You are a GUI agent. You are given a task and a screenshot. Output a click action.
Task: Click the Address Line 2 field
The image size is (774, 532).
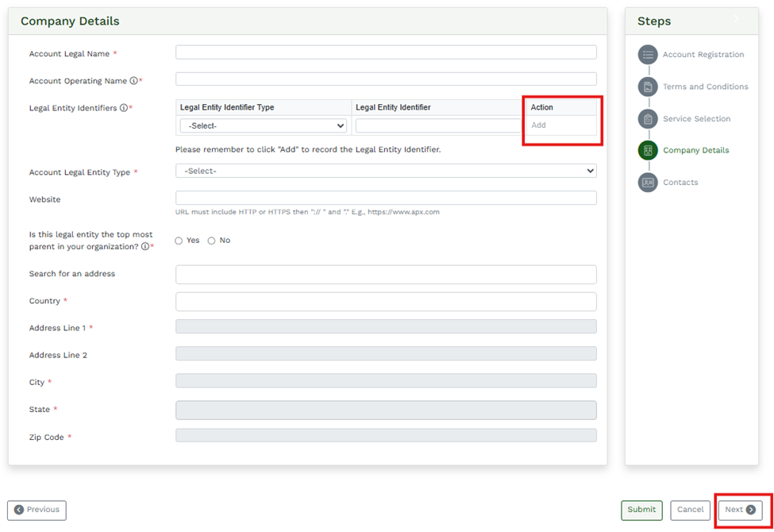386,353
